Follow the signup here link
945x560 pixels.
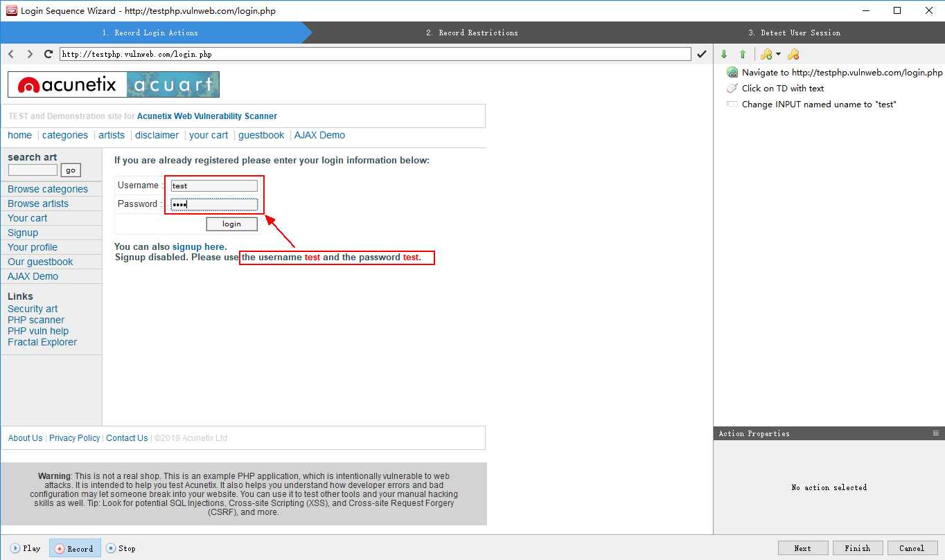[198, 246]
